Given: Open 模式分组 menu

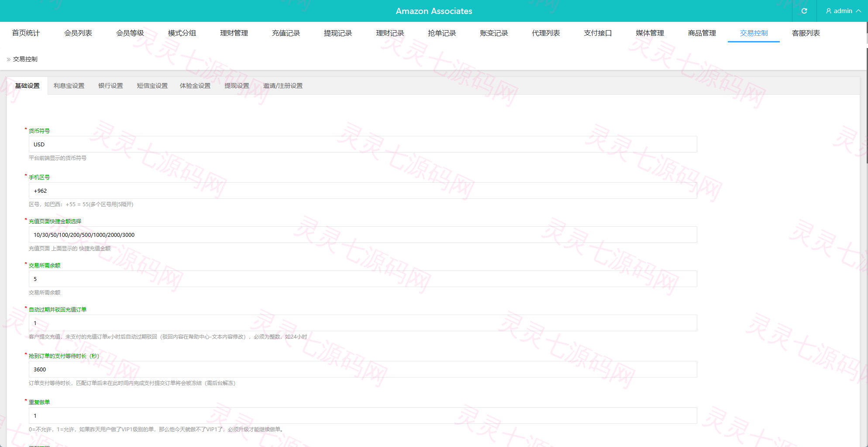Looking at the screenshot, I should pyautogui.click(x=182, y=33).
